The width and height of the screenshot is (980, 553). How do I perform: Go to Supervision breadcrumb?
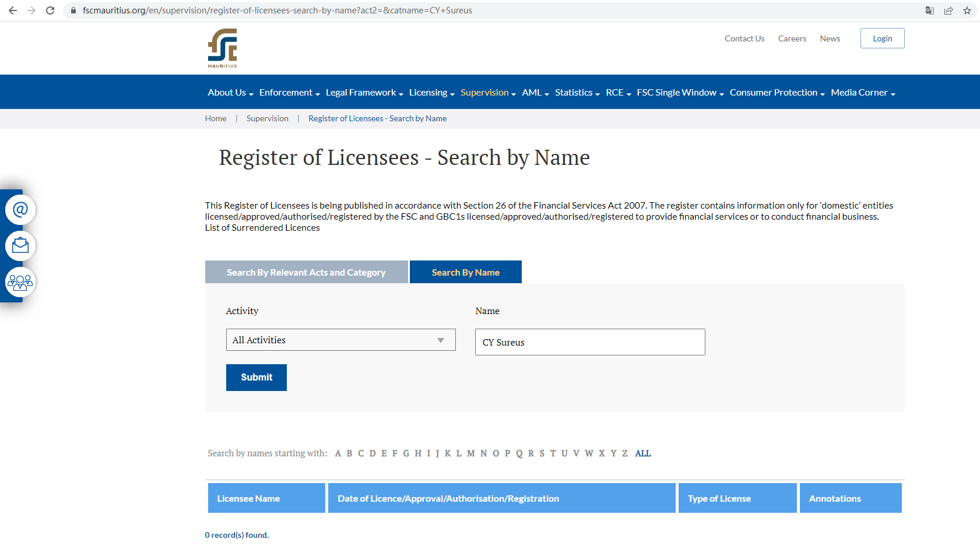(268, 118)
